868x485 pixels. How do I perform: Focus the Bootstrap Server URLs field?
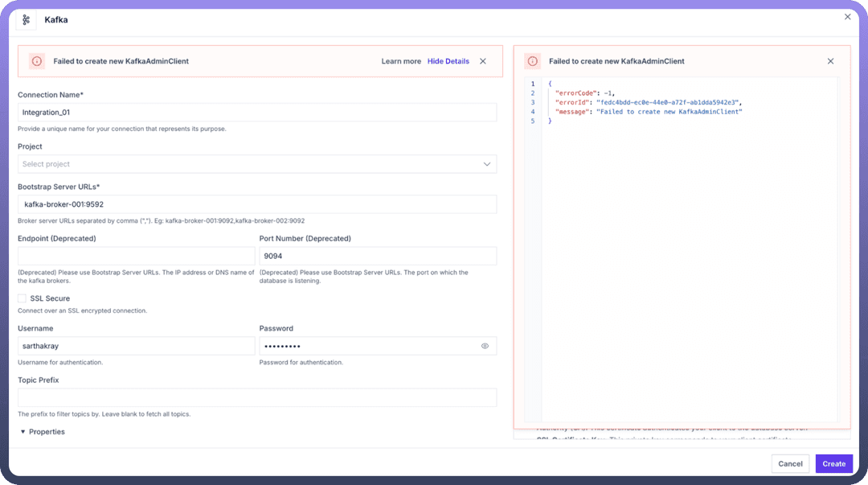point(257,204)
